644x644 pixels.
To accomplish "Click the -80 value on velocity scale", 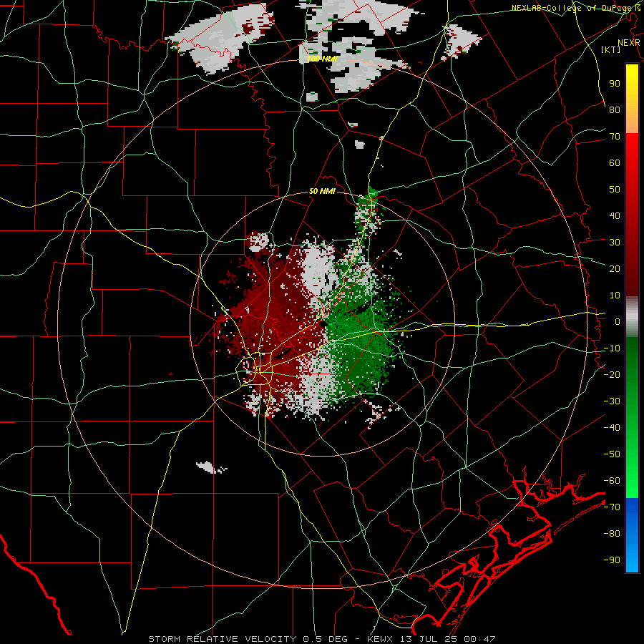I will (x=612, y=534).
